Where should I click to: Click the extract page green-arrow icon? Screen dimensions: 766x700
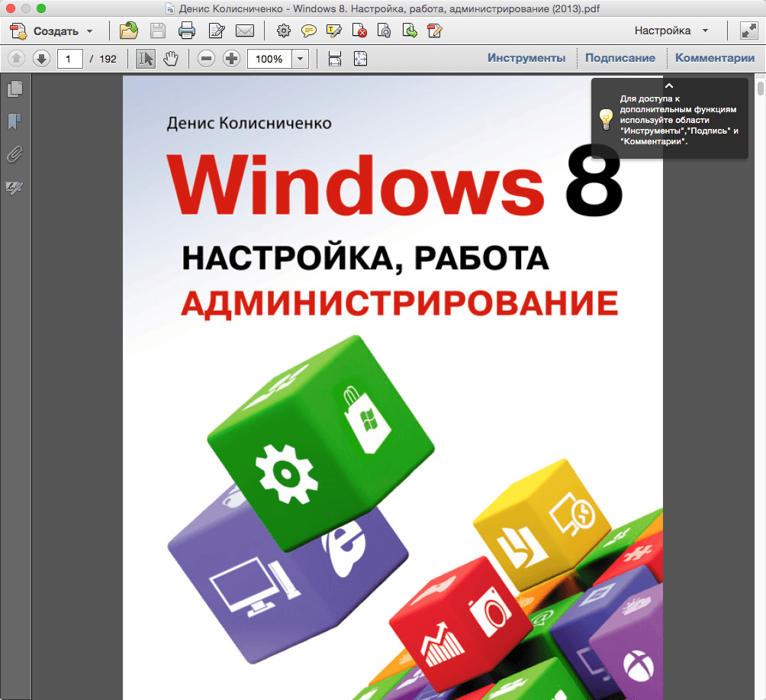pos(410,31)
